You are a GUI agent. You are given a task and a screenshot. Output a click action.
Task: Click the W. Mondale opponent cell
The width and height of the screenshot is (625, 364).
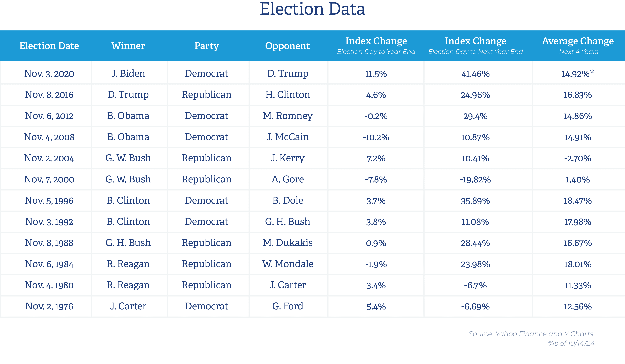[x=287, y=264]
